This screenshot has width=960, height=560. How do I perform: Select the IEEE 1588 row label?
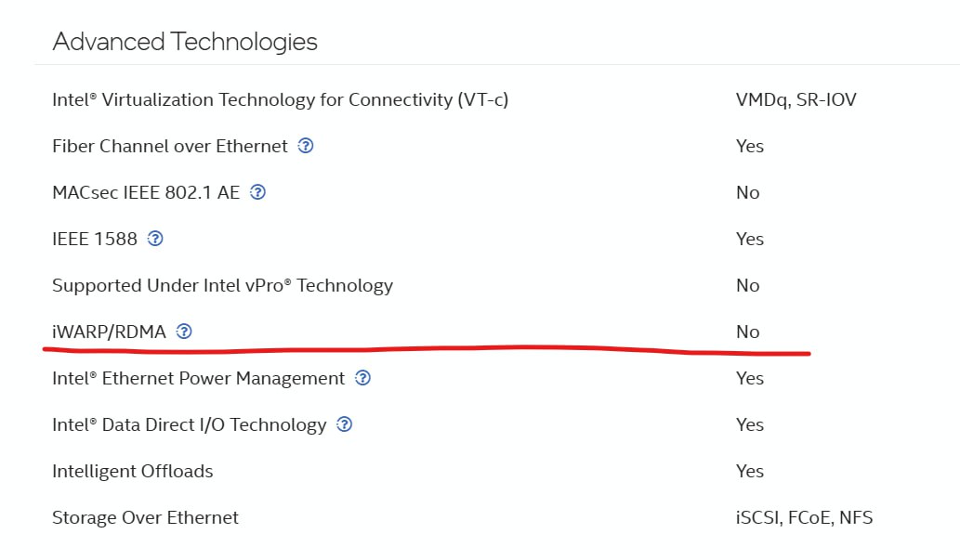coord(95,239)
